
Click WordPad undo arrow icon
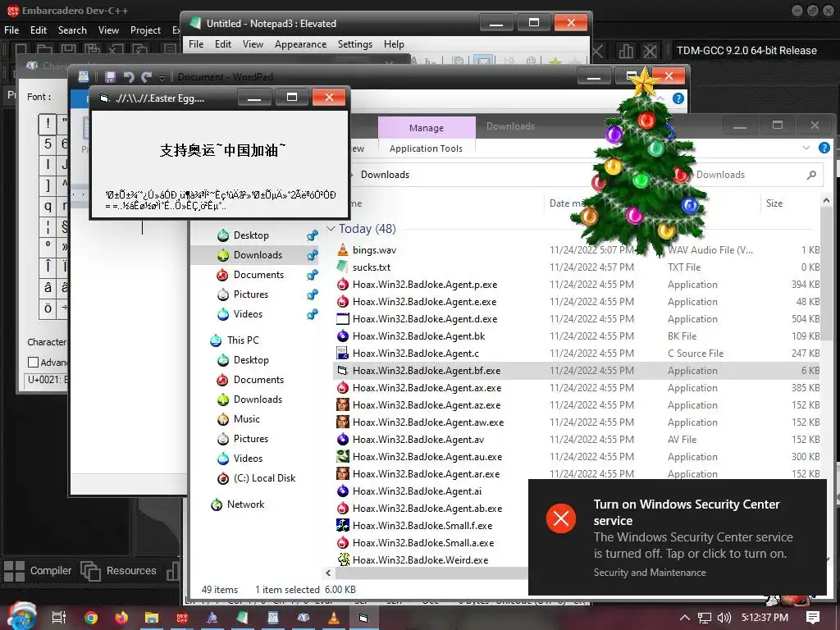click(x=129, y=77)
